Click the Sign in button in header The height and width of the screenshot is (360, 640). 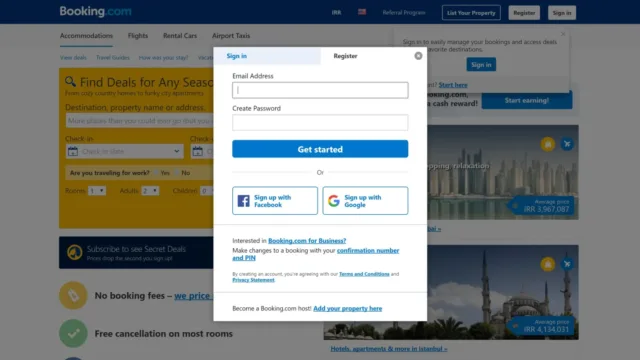(x=562, y=13)
